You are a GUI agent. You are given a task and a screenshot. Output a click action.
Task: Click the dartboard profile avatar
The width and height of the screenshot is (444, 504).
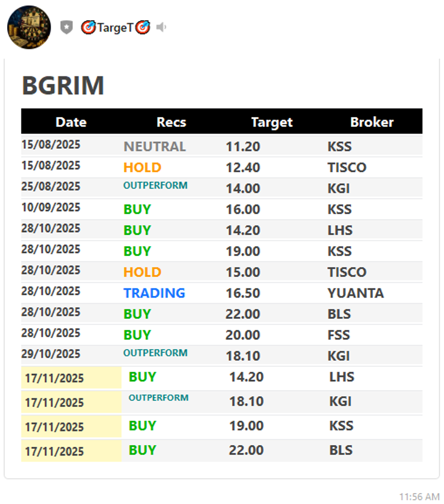[x=29, y=27]
